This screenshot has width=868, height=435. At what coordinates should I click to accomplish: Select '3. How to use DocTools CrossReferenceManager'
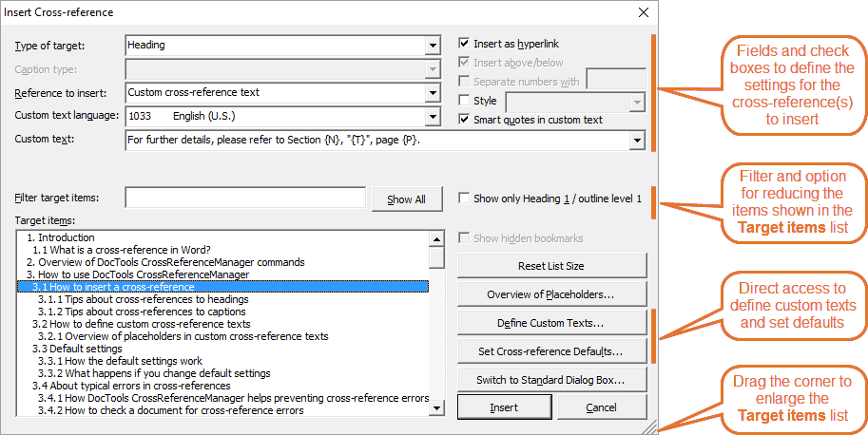(222, 274)
